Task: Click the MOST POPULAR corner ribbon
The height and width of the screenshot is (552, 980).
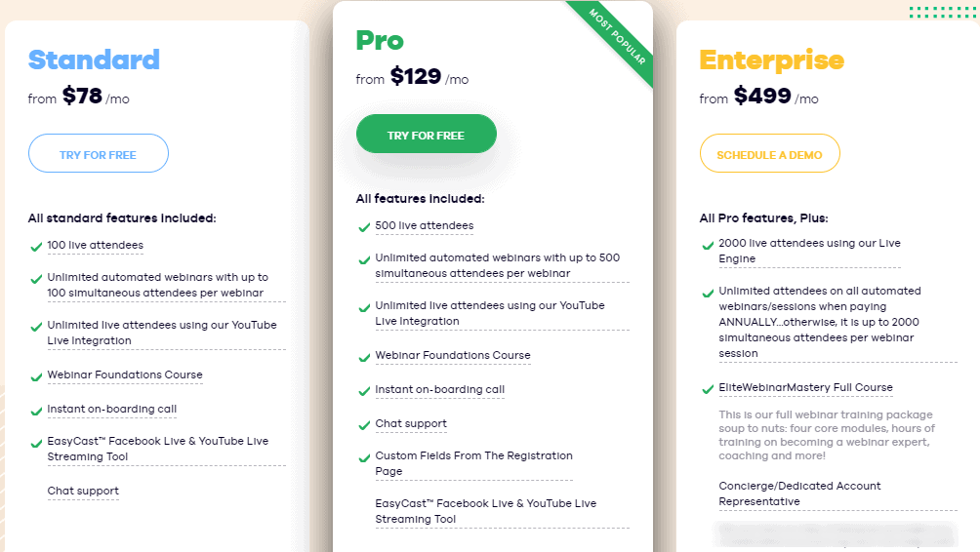Action: 618,37
